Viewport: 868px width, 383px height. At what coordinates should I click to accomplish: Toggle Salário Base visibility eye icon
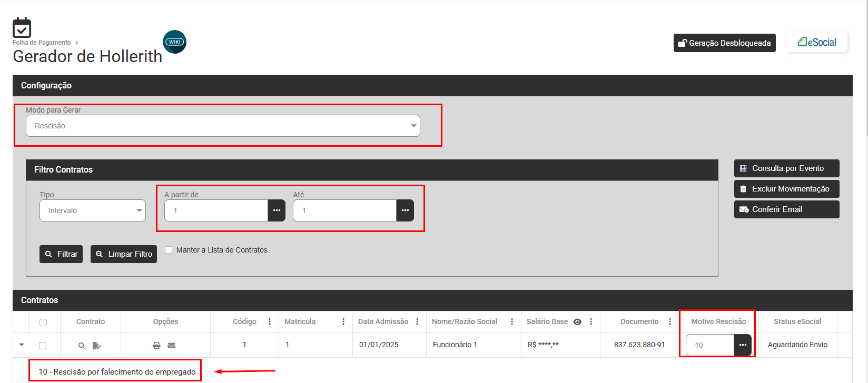point(577,322)
